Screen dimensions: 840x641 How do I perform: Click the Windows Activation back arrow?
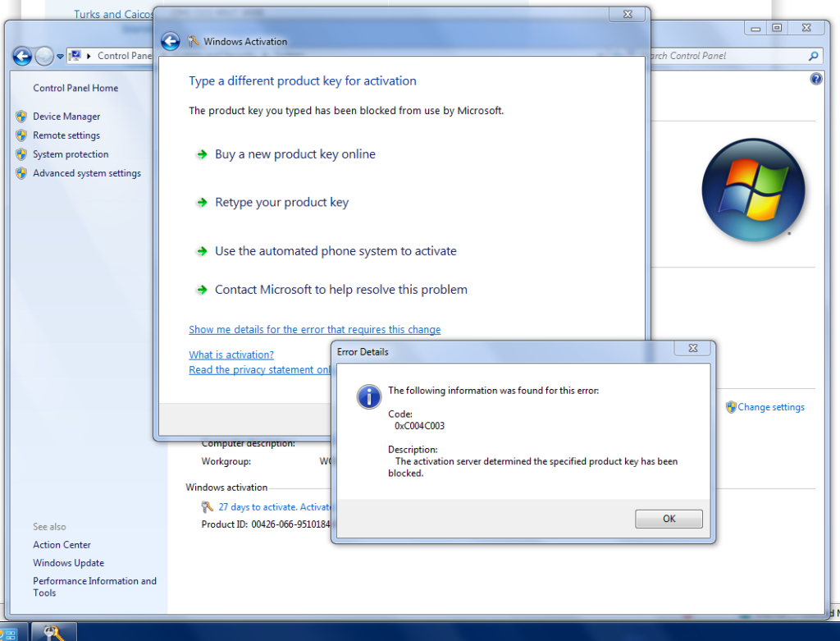(x=171, y=41)
